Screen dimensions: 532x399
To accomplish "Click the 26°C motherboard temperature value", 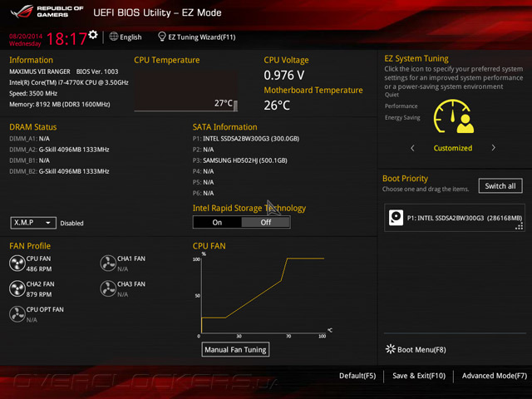I will coord(277,106).
